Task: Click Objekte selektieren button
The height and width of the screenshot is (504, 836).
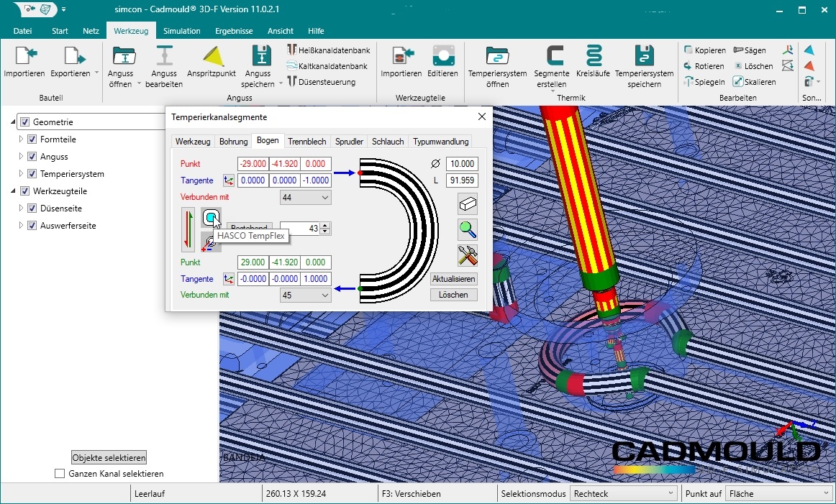Action: point(109,458)
